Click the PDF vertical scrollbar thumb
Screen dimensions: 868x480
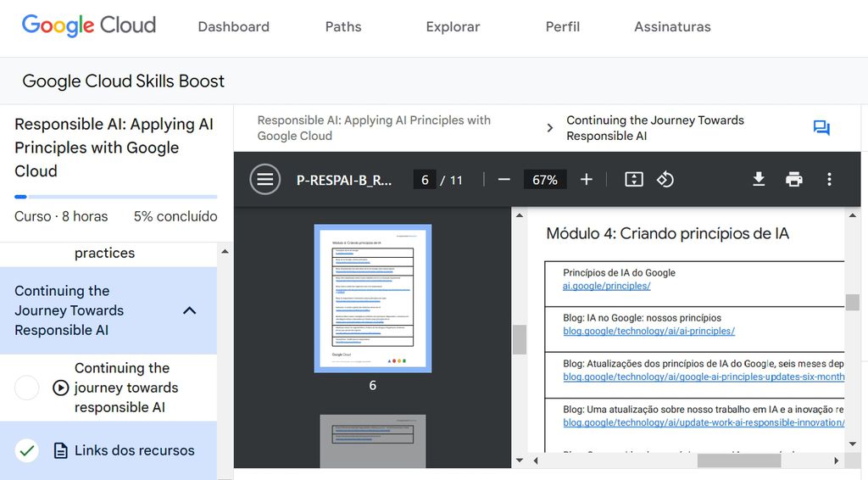(853, 302)
